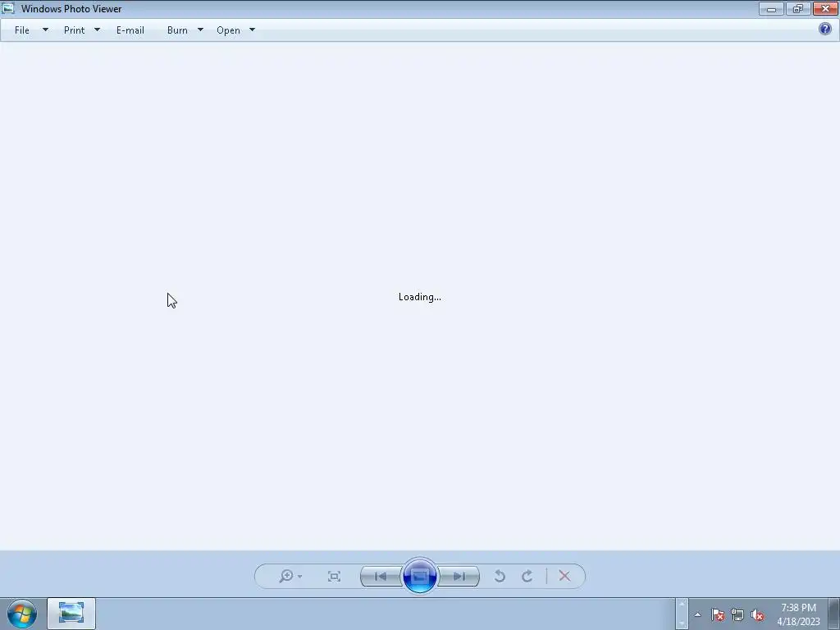This screenshot has height=630, width=840.
Task: Click the E-mail command
Action: tap(130, 30)
